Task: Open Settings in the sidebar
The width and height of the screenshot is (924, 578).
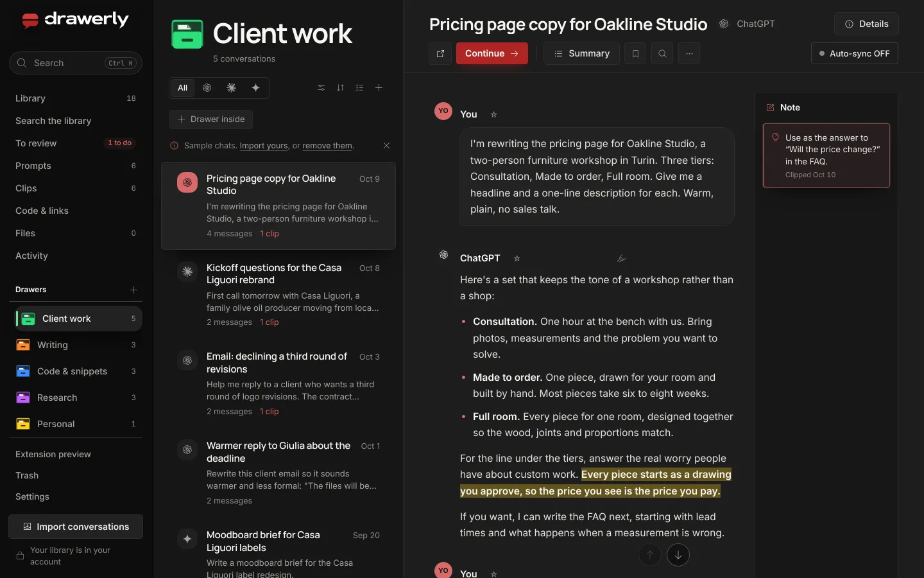Action: pos(76,496)
